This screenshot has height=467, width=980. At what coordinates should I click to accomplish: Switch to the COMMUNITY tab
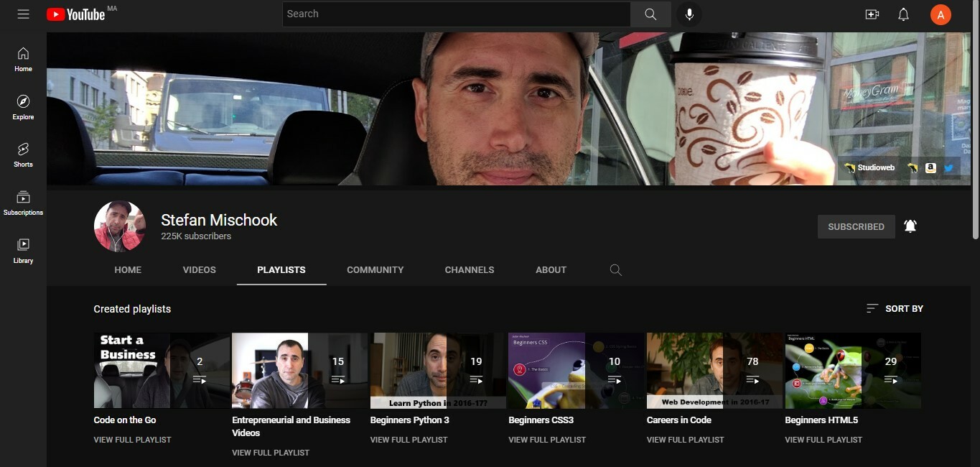click(375, 269)
